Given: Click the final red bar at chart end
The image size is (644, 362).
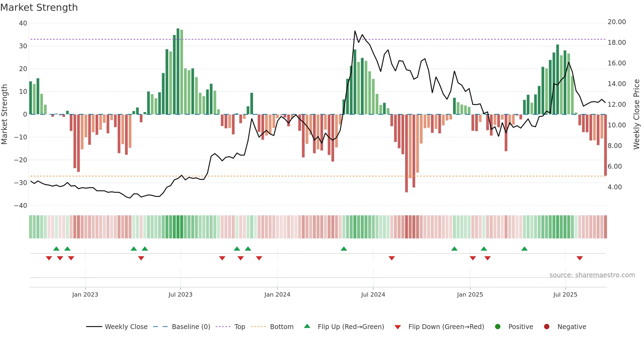Looking at the screenshot, I should 606,145.
